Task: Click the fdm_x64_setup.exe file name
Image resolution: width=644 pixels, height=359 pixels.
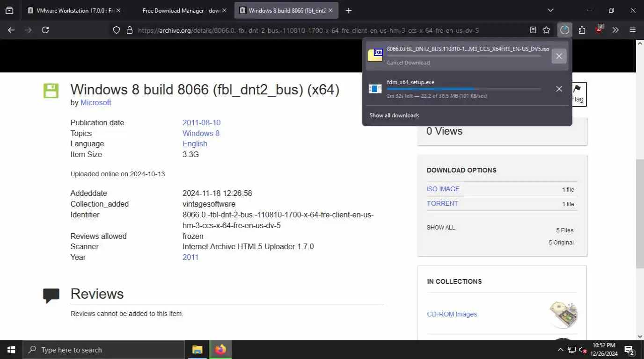Action: [x=410, y=82]
